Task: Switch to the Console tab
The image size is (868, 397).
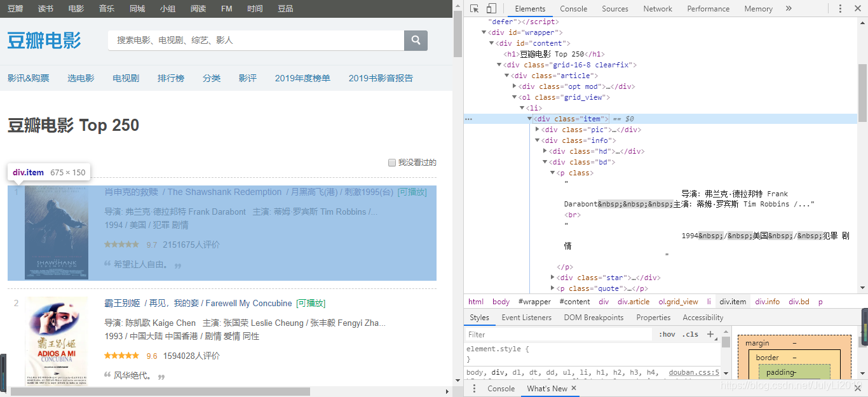Action: (x=574, y=9)
